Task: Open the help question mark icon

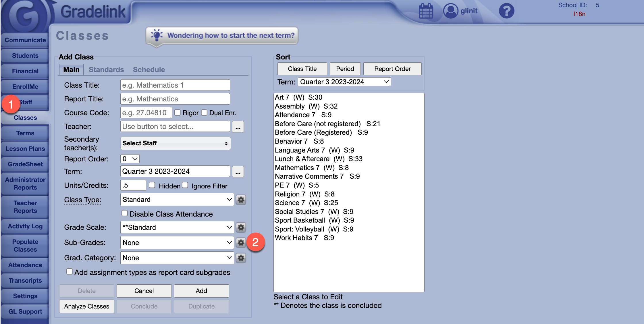Action: pos(506,11)
